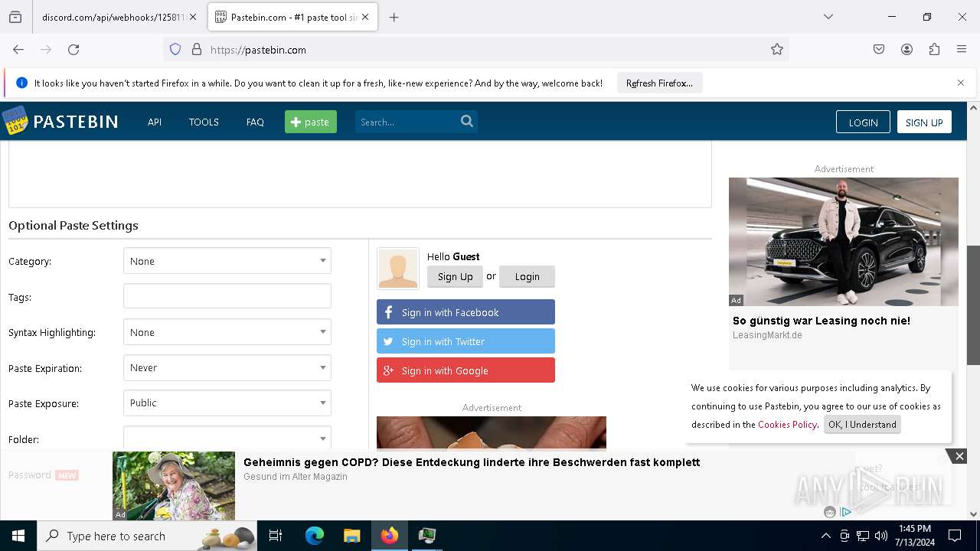Image resolution: width=980 pixels, height=551 pixels.
Task: Select the Pastebin.com browser tab
Action: (292, 17)
